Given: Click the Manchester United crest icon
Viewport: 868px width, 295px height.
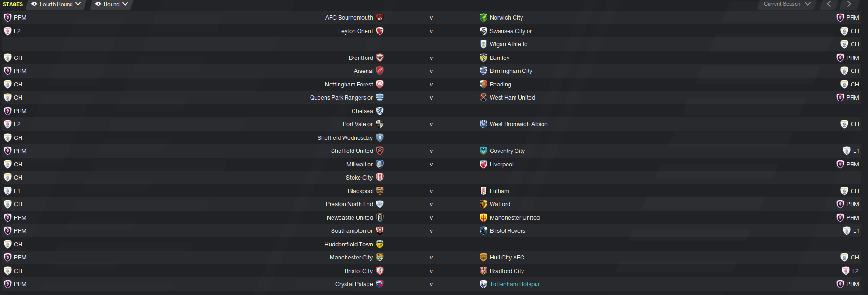Looking at the screenshot, I should point(483,218).
